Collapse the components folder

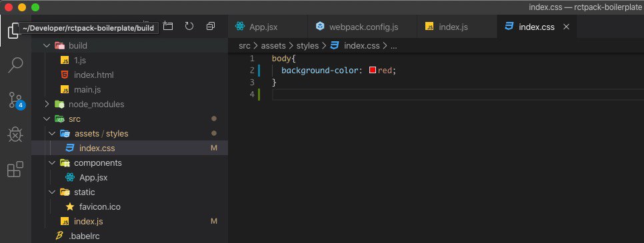(x=52, y=163)
